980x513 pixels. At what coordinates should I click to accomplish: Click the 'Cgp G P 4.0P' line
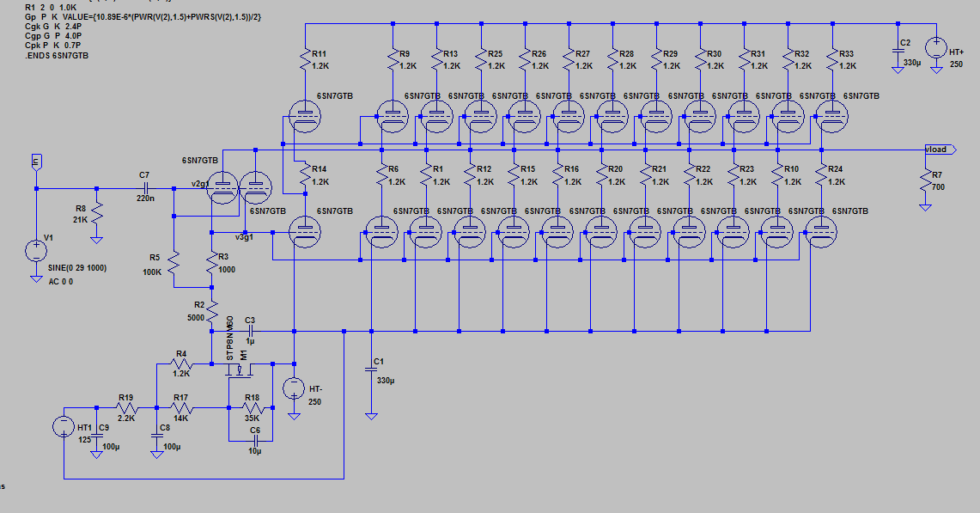tap(53, 35)
